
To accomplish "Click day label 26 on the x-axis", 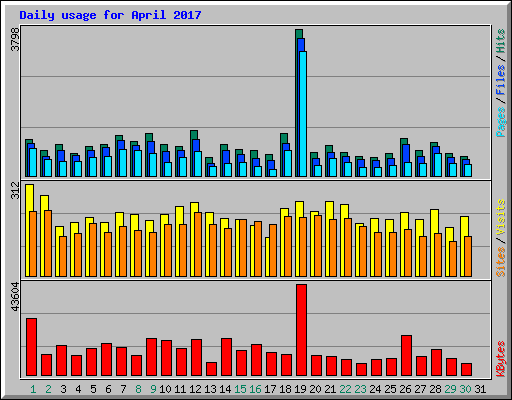I will [x=405, y=389].
